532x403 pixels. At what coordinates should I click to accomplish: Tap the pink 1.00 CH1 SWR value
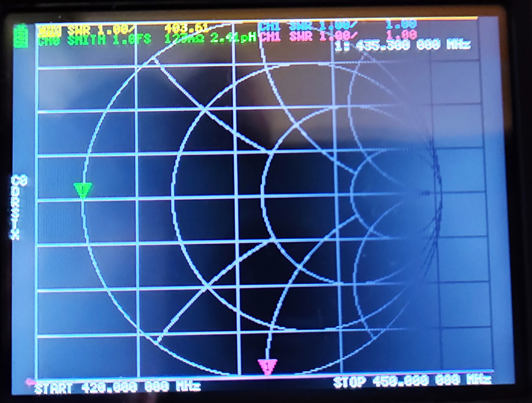[x=401, y=35]
